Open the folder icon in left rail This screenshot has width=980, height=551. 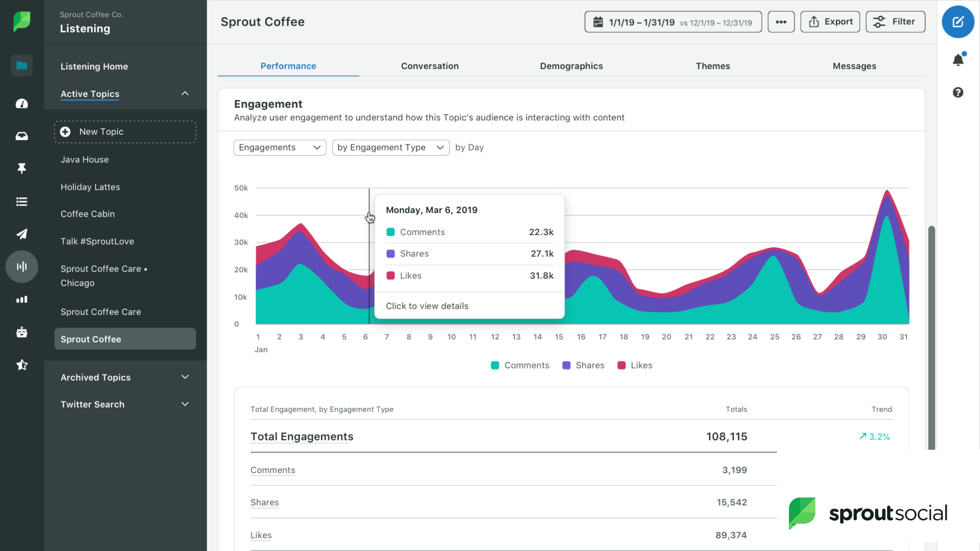(x=21, y=66)
